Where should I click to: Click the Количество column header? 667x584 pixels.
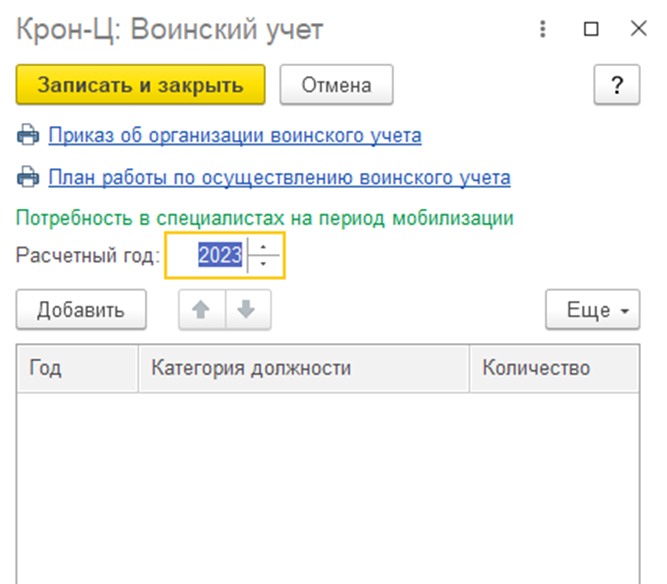pyautogui.click(x=554, y=368)
